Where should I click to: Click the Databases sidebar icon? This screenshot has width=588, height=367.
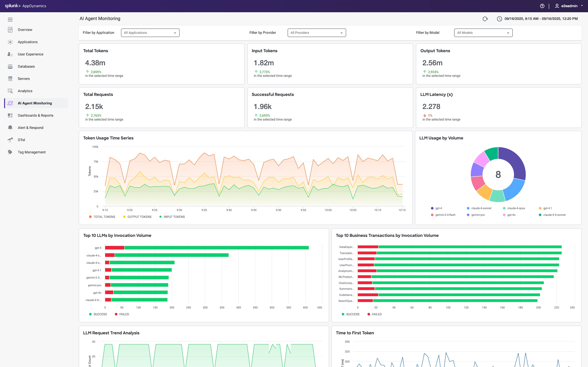(10, 67)
